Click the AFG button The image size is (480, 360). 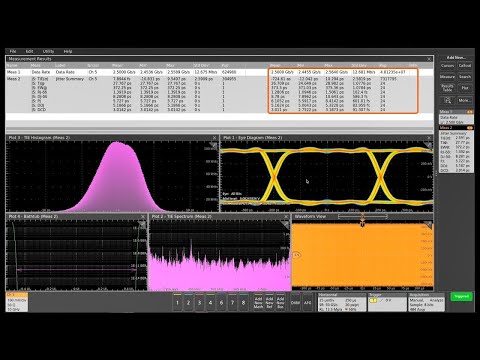307,302
